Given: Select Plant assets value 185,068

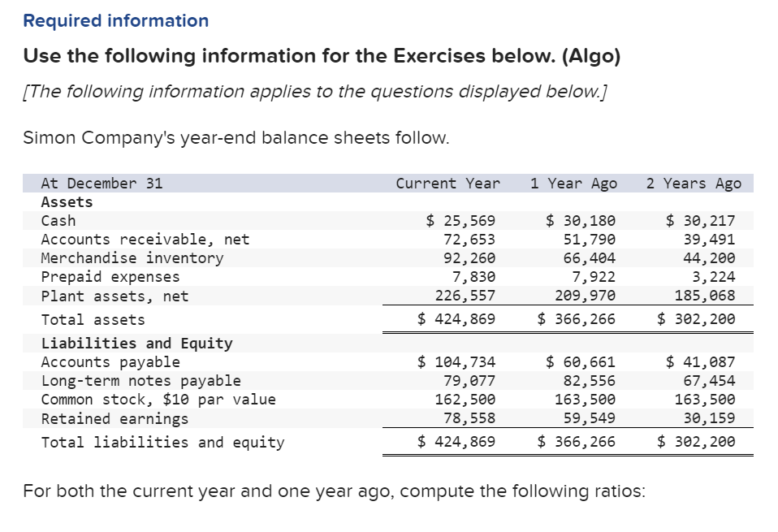Looking at the screenshot, I should coord(705,296).
